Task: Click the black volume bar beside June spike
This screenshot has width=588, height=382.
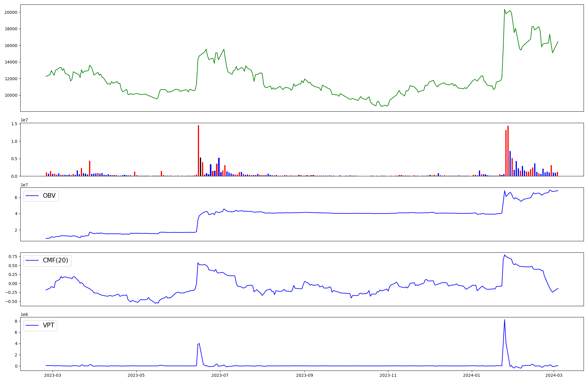Action: click(x=201, y=167)
